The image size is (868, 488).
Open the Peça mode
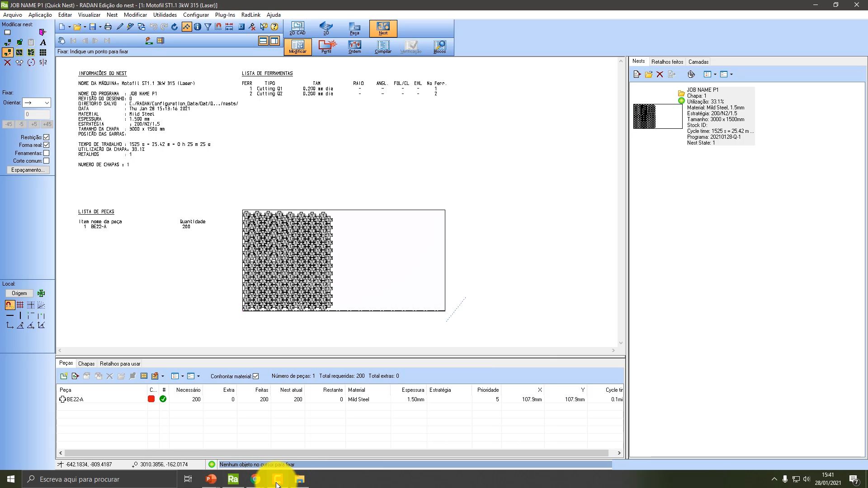[x=354, y=28]
